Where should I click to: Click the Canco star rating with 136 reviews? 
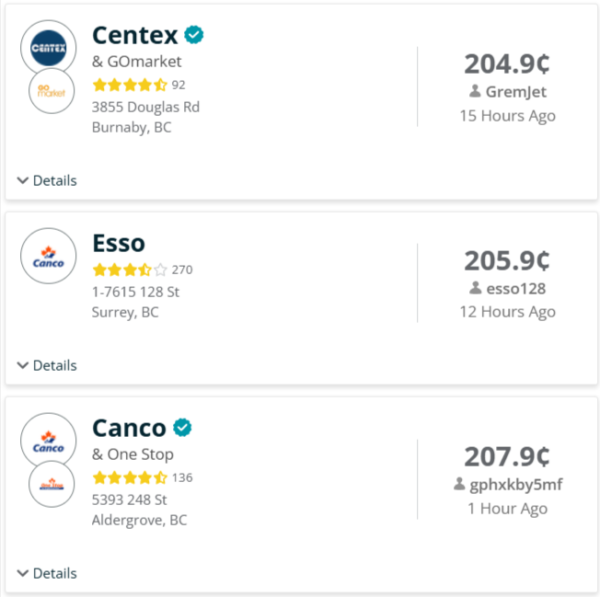[x=129, y=477]
